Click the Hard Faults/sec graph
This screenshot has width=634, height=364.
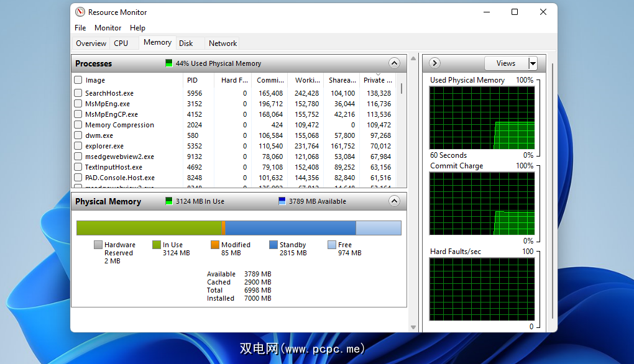(482, 289)
